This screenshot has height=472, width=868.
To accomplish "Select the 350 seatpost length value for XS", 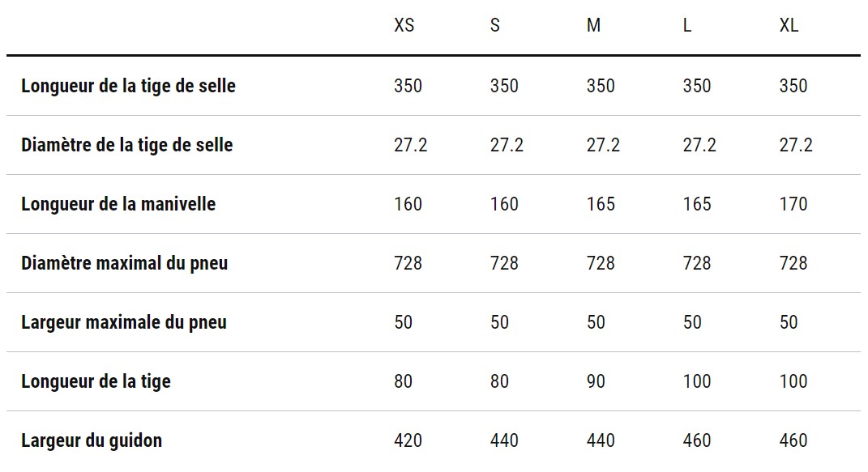I will point(408,86).
